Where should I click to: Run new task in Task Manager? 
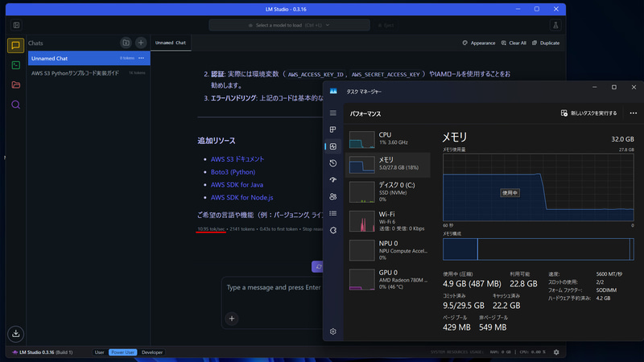coord(589,113)
